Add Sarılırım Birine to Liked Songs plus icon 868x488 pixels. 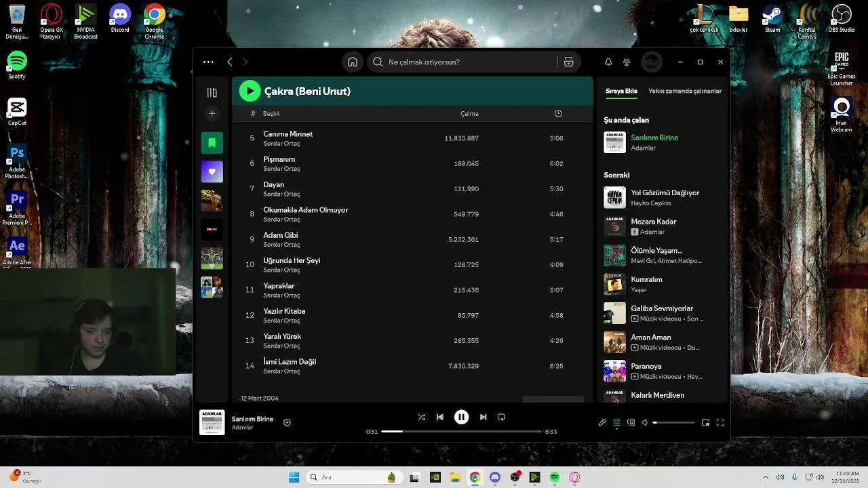click(287, 422)
